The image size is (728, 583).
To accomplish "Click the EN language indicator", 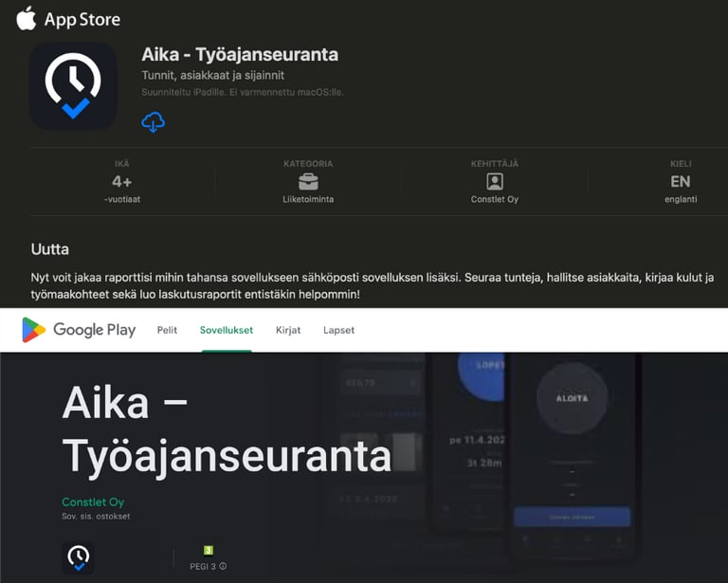I will (681, 181).
